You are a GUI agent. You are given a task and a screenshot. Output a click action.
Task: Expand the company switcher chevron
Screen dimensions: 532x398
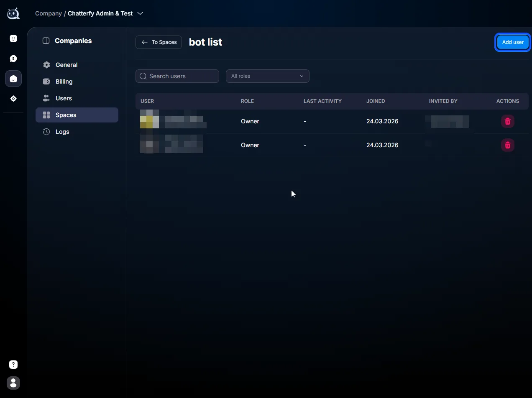(x=140, y=13)
